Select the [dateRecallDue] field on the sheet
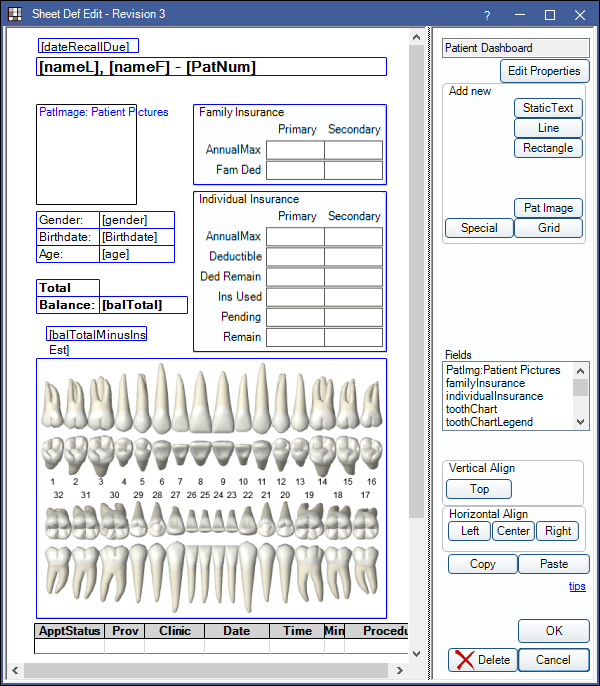 [88, 46]
